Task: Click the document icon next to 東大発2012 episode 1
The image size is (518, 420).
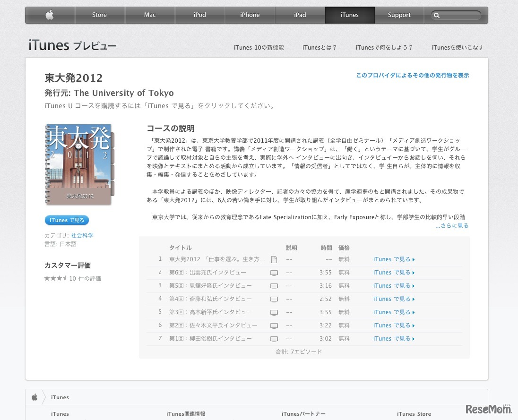Action: (274, 259)
